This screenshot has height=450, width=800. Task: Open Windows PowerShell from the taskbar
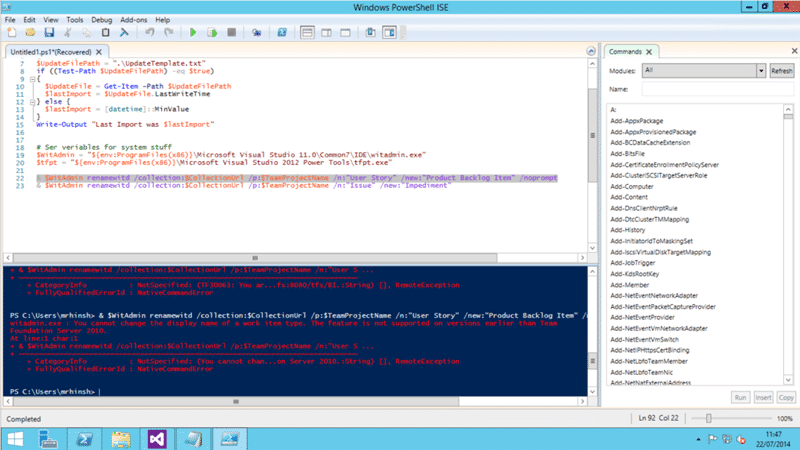pyautogui.click(x=85, y=439)
